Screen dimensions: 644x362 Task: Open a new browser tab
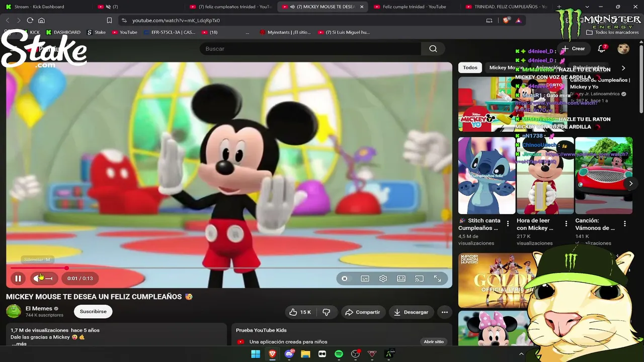(559, 7)
